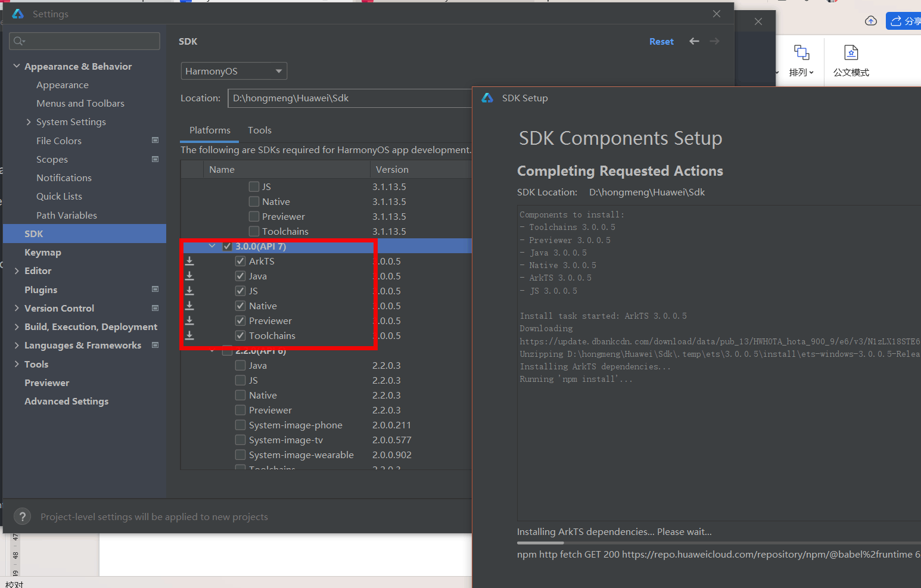
Task: Click DevEco logo in SDK Setup title
Action: (x=487, y=98)
